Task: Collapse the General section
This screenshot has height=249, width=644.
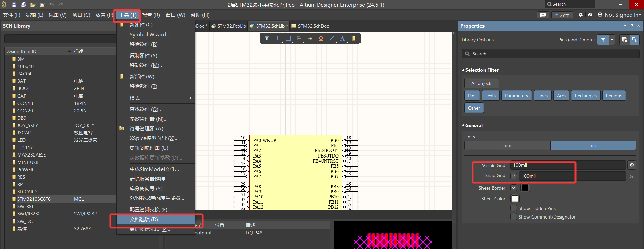Action: click(463, 125)
